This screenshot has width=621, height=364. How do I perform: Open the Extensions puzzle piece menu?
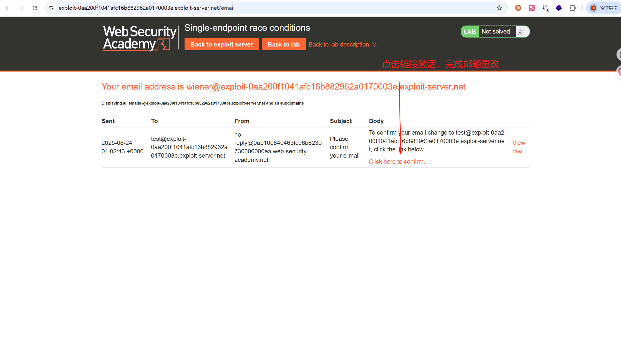tap(572, 8)
